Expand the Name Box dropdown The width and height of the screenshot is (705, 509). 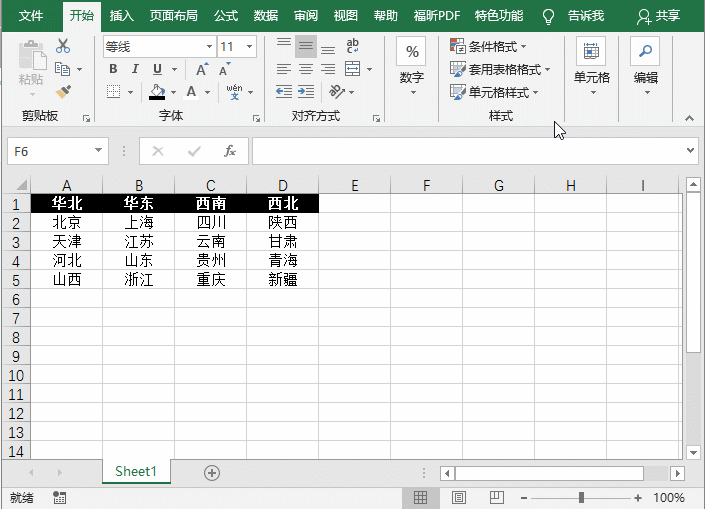[98, 151]
